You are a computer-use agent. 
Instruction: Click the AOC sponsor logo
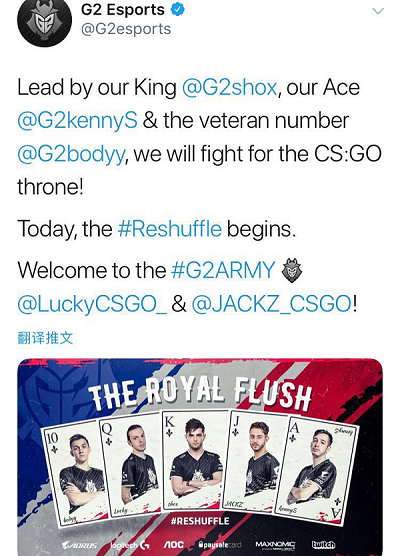(174, 544)
